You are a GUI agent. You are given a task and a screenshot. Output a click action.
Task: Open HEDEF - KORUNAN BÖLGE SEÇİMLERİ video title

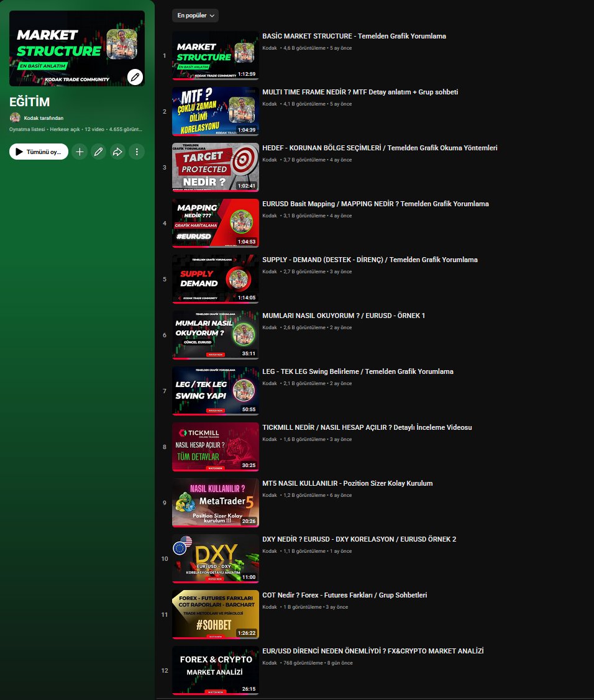tap(380, 148)
